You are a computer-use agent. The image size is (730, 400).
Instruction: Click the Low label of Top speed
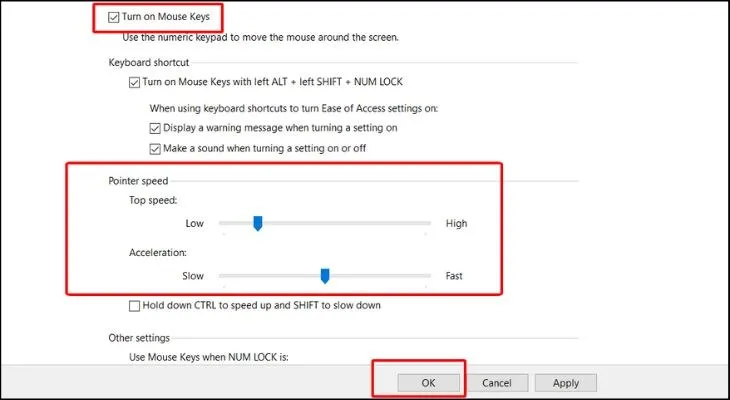tap(195, 224)
